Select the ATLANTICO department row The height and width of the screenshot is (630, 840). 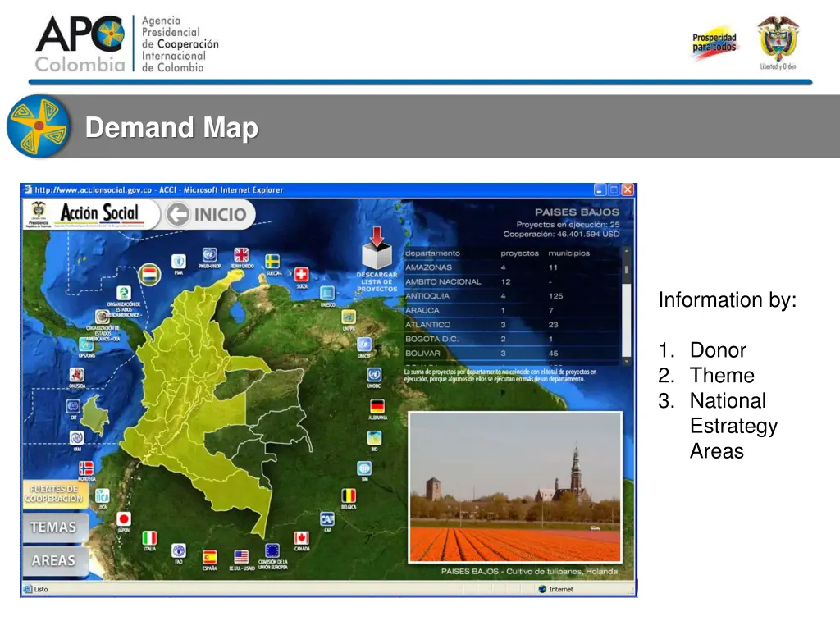(511, 325)
